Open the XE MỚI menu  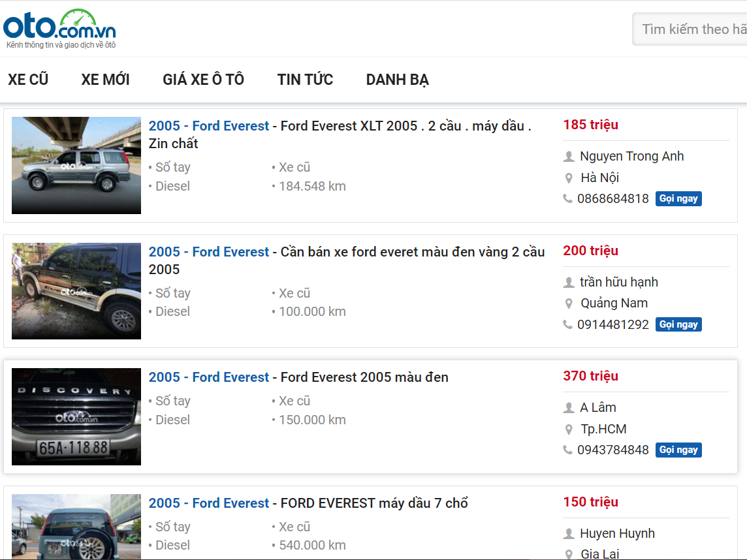click(105, 80)
